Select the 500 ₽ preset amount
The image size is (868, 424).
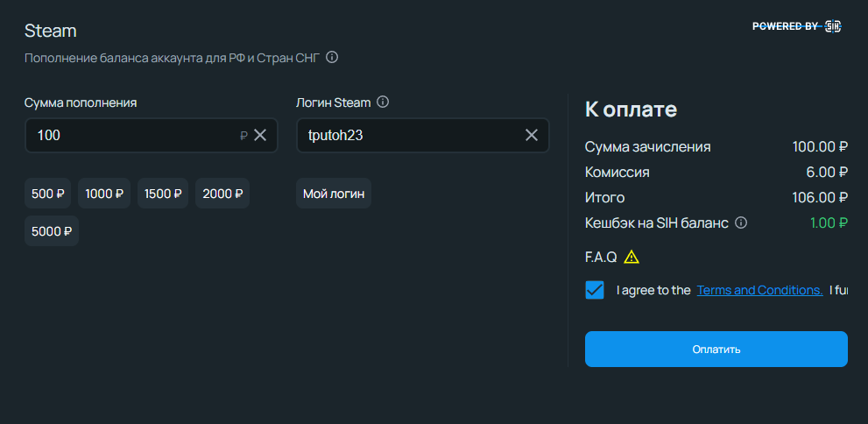[x=47, y=194]
